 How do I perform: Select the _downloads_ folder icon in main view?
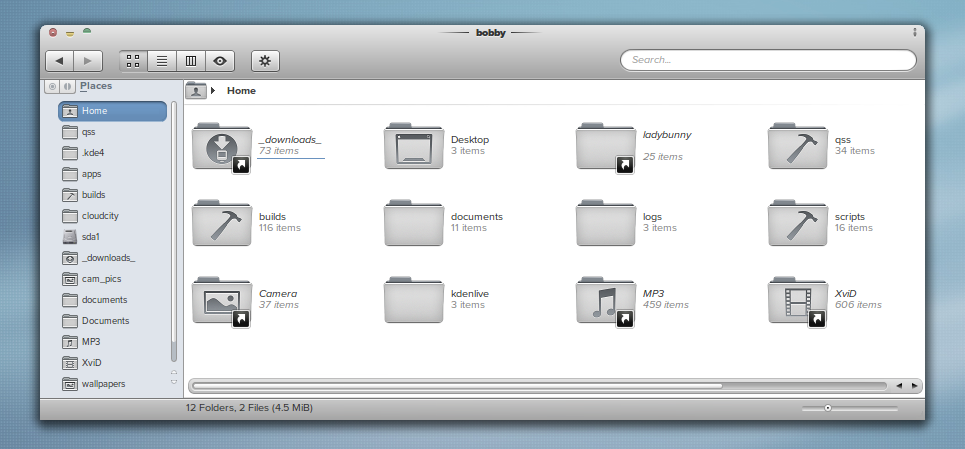[222, 146]
